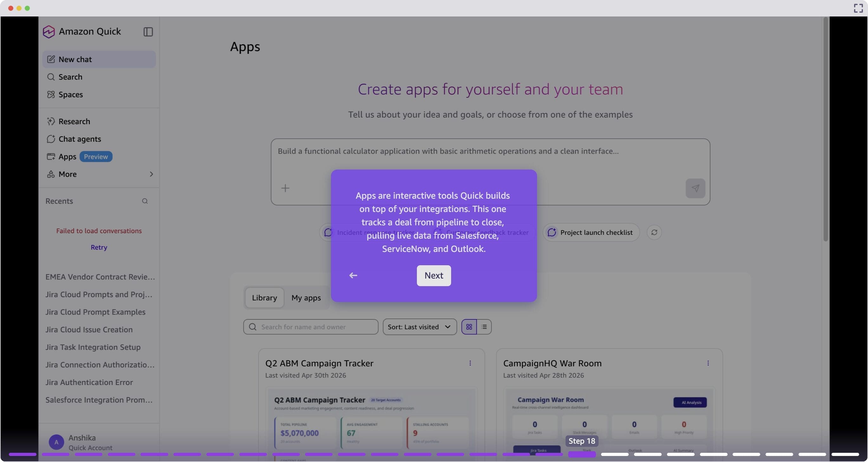868x462 pixels.
Task: Open the Sort: Last visited dropdown
Action: coord(419,327)
